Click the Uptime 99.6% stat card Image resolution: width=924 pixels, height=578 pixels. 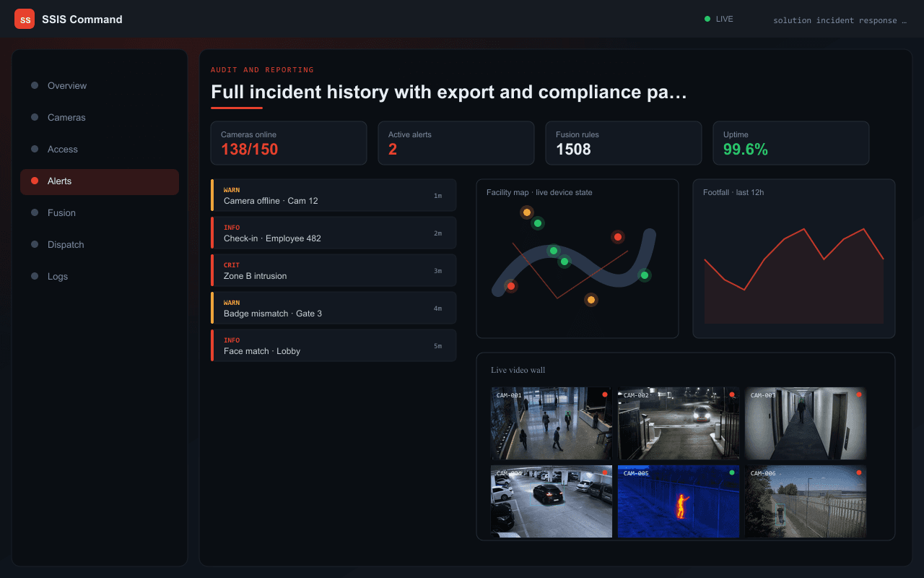(791, 143)
